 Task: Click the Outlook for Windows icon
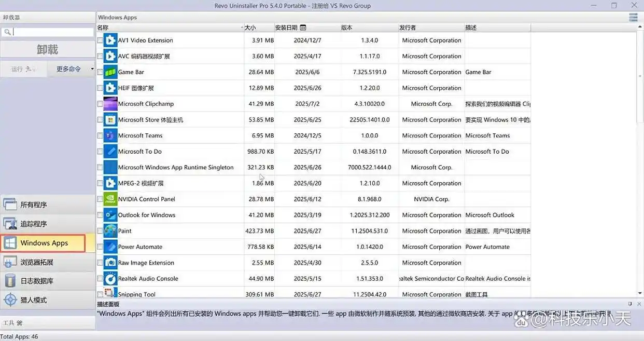(x=110, y=215)
